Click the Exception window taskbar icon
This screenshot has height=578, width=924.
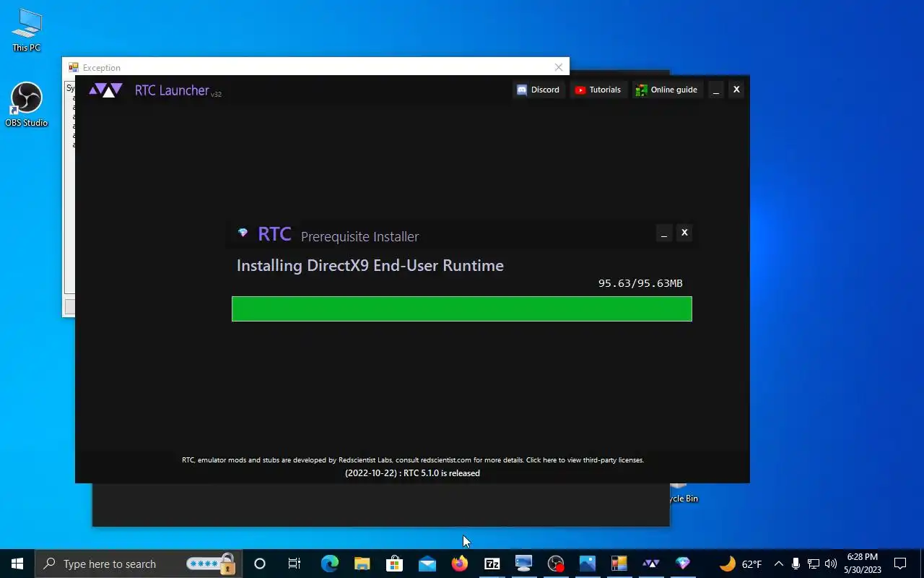click(619, 564)
